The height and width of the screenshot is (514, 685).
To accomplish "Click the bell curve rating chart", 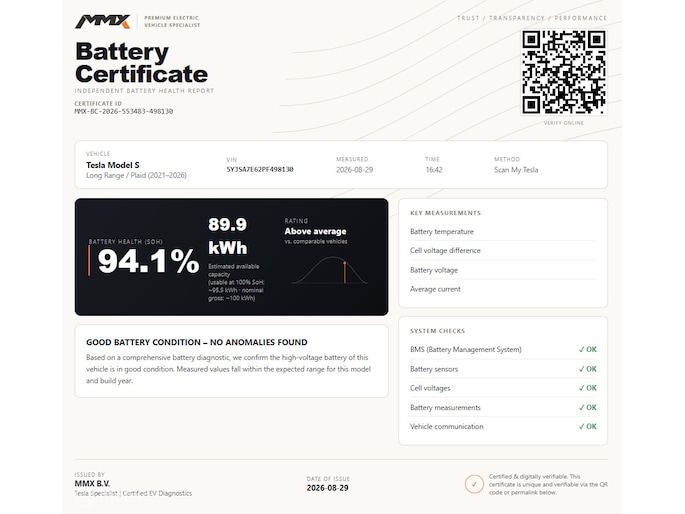I will 329,270.
